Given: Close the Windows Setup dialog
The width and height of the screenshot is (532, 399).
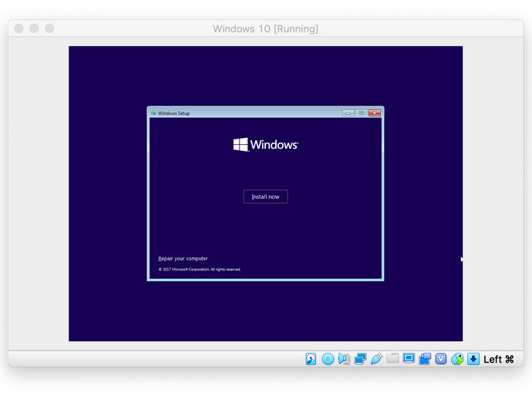Looking at the screenshot, I should (x=375, y=113).
